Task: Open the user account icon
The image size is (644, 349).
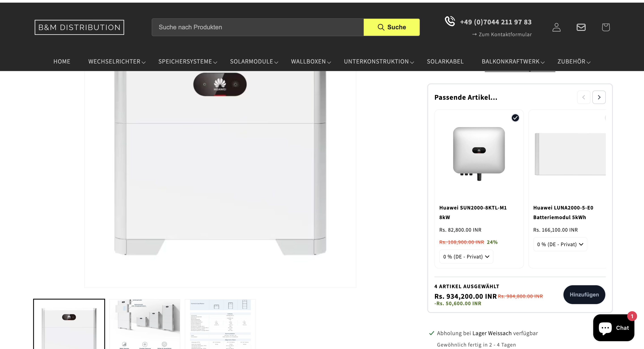Action: click(556, 27)
